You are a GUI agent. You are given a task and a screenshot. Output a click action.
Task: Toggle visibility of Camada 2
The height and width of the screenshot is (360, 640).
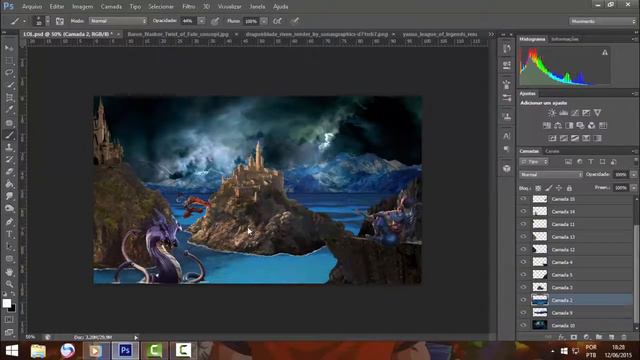(523, 300)
